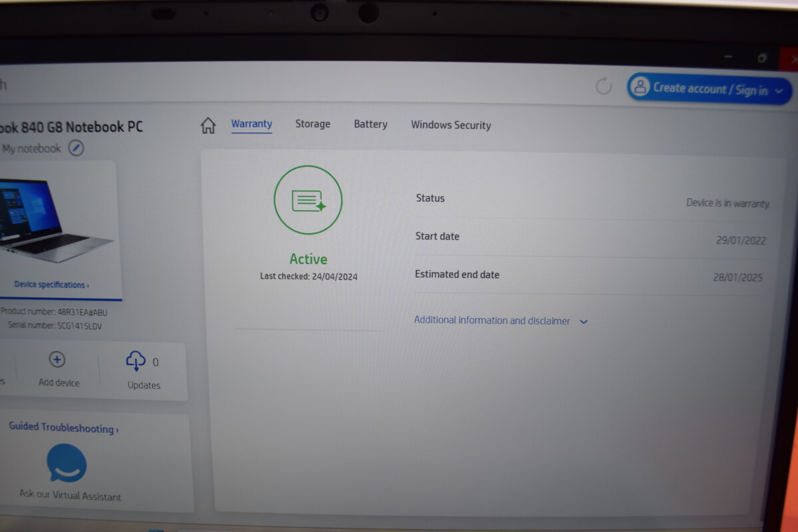This screenshot has height=532, width=798.
Task: Open the Warranty tab
Action: [251, 124]
